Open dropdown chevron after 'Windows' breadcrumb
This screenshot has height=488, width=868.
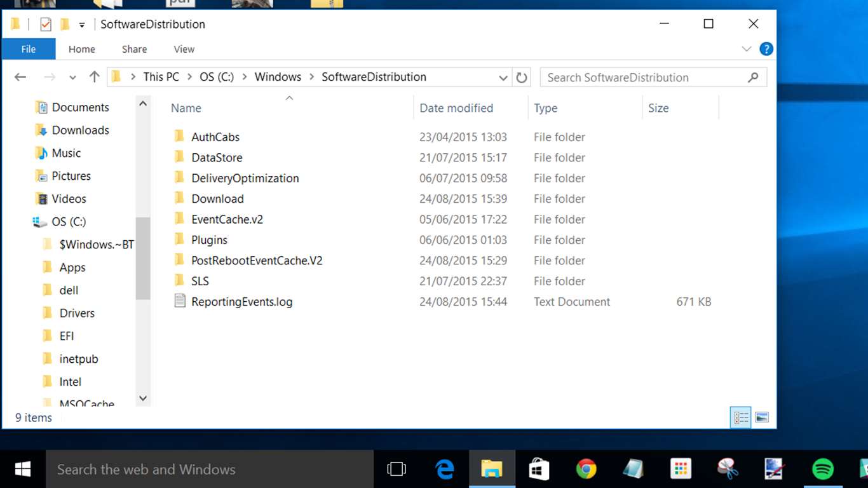click(311, 77)
